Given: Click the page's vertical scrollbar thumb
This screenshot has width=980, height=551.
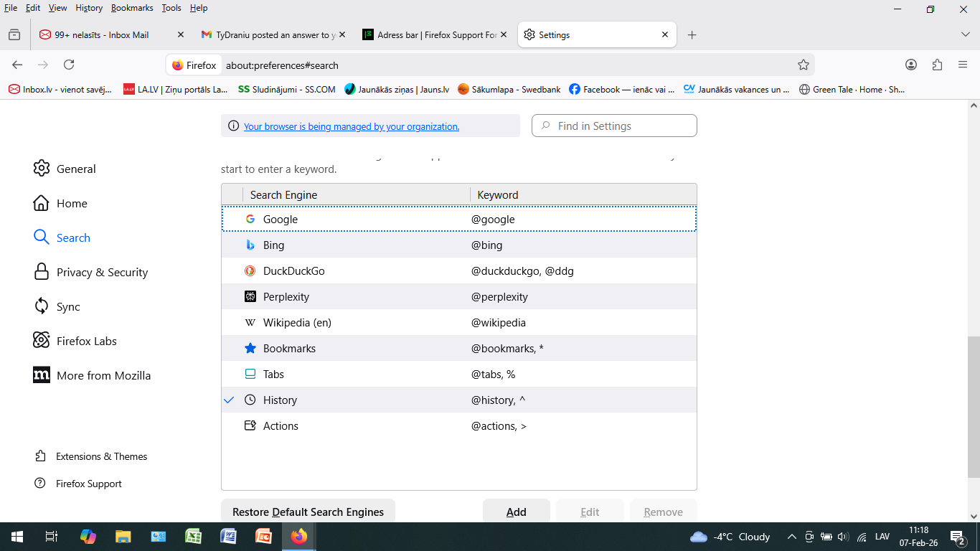Looking at the screenshot, I should 974,407.
